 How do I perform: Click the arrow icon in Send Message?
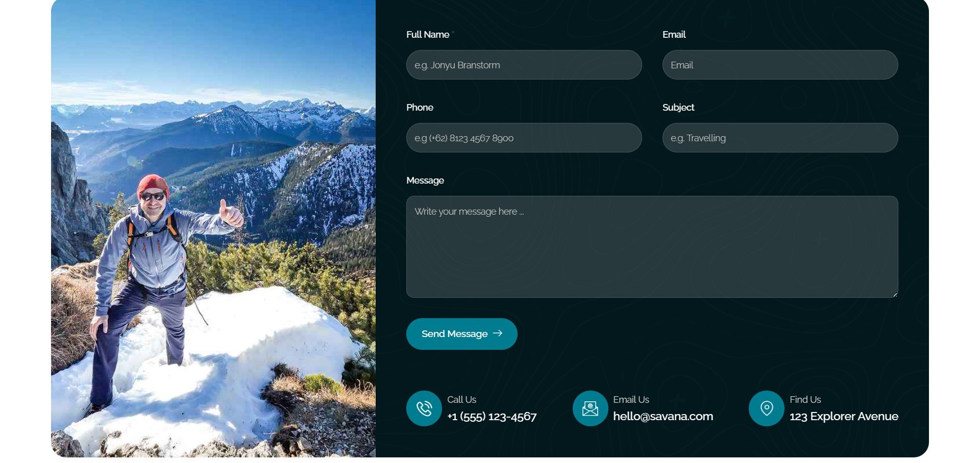coord(498,333)
